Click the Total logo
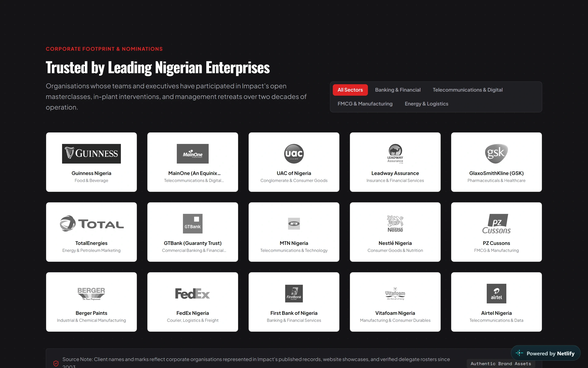Screen dimensions: 588x368 92,223
